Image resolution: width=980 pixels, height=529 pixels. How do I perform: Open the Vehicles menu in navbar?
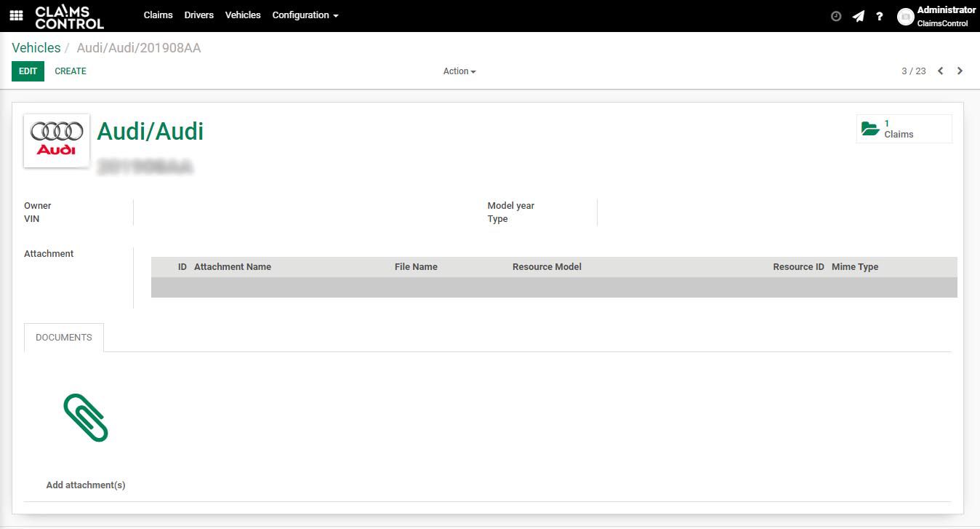243,15
